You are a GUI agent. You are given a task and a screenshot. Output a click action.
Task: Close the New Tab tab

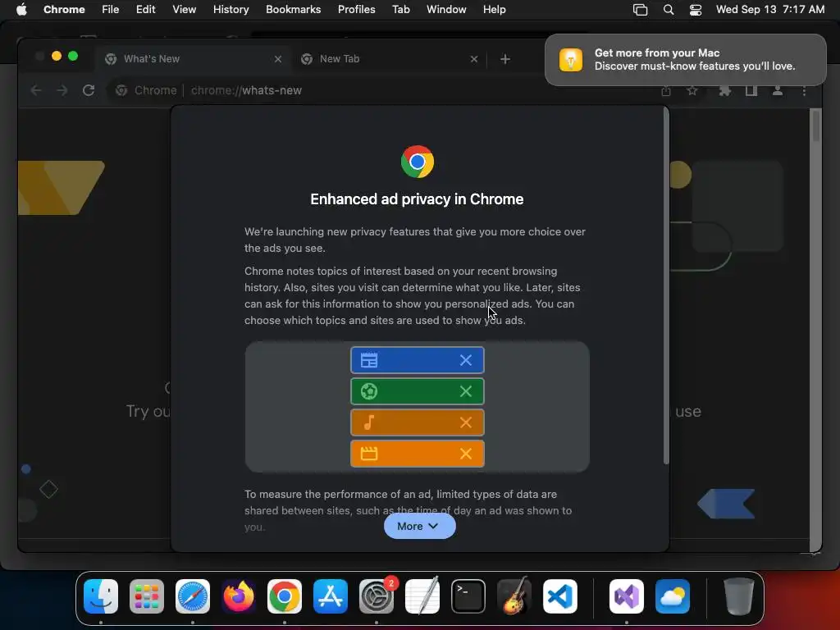tap(473, 59)
